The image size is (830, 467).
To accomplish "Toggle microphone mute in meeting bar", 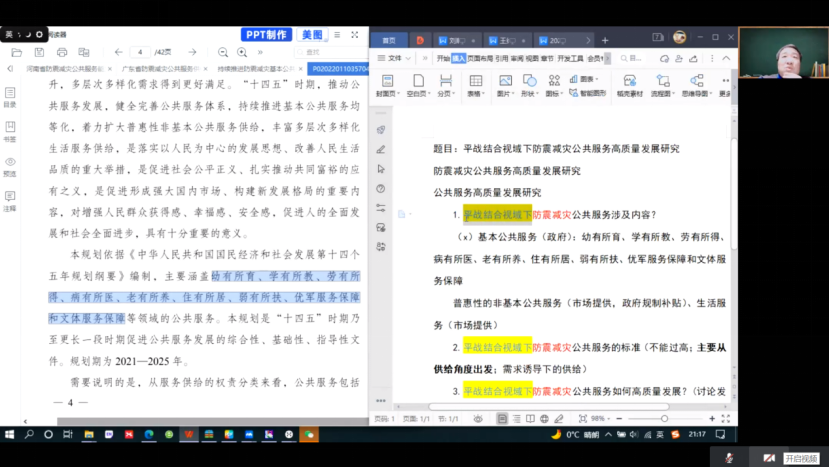I will point(730,458).
